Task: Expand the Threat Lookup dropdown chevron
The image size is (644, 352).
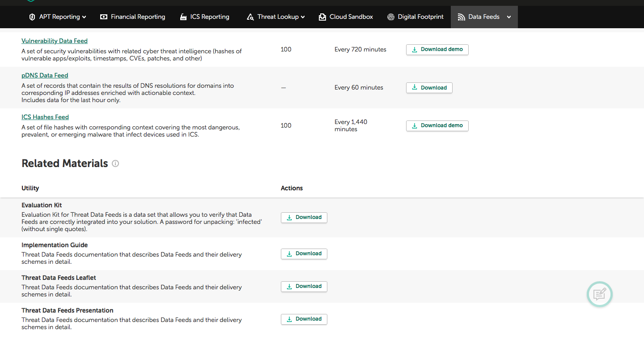Action: click(303, 17)
